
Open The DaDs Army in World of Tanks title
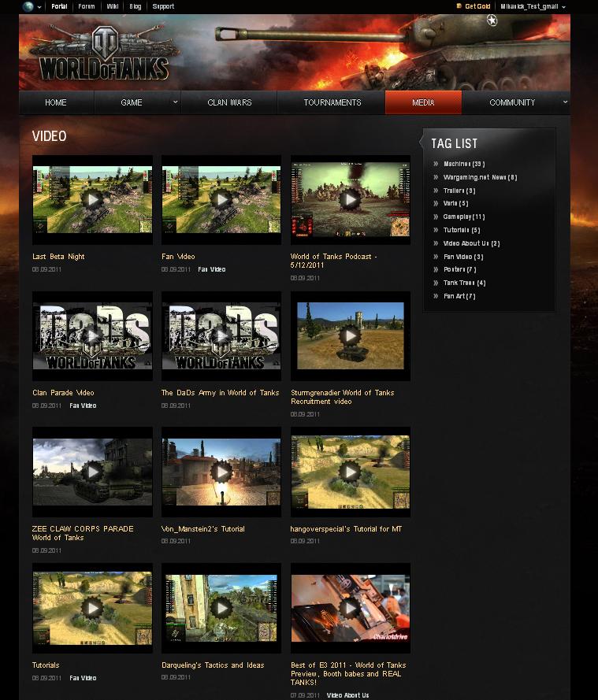220,392
